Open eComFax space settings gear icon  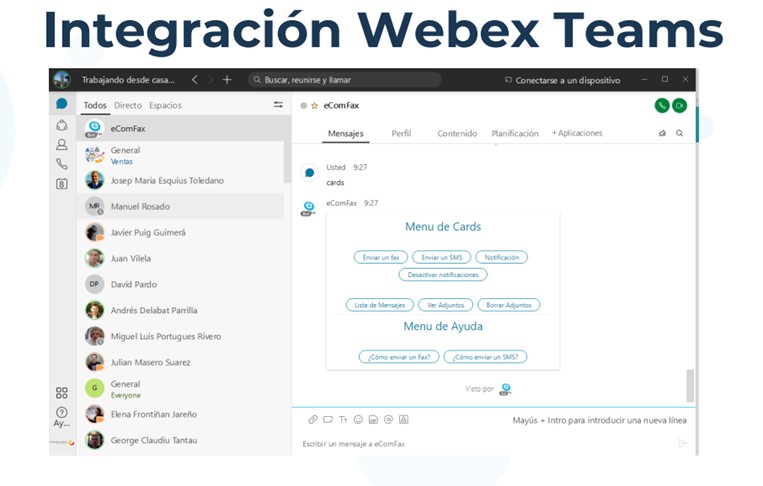coord(304,106)
